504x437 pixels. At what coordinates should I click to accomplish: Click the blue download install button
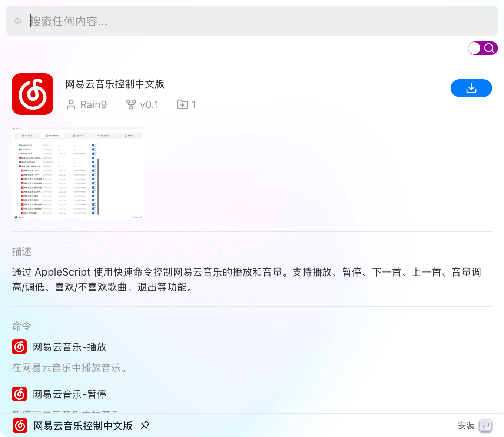pos(471,88)
